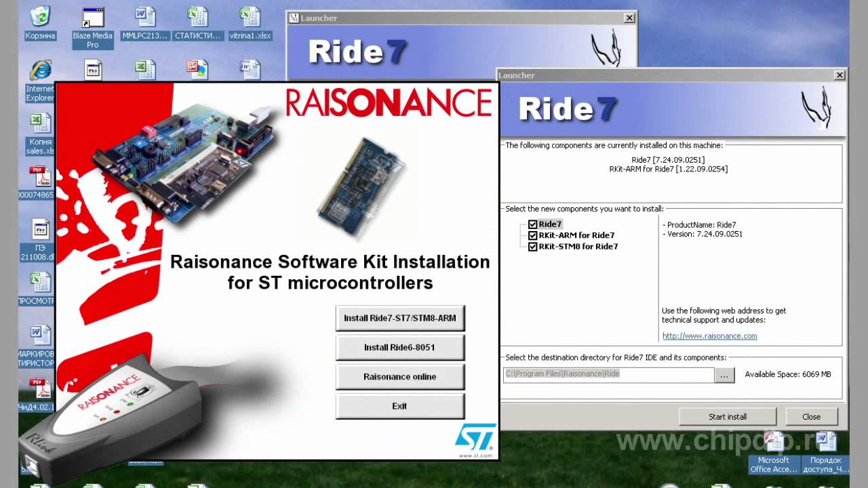Open the МАРКИРОВ ТИРИСТОР Word document icon
The image size is (868, 488).
click(x=38, y=346)
